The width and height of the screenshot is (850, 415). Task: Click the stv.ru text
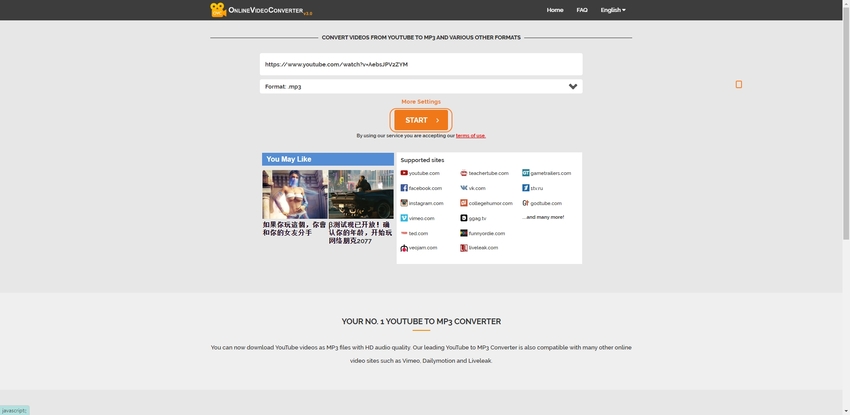(x=537, y=189)
